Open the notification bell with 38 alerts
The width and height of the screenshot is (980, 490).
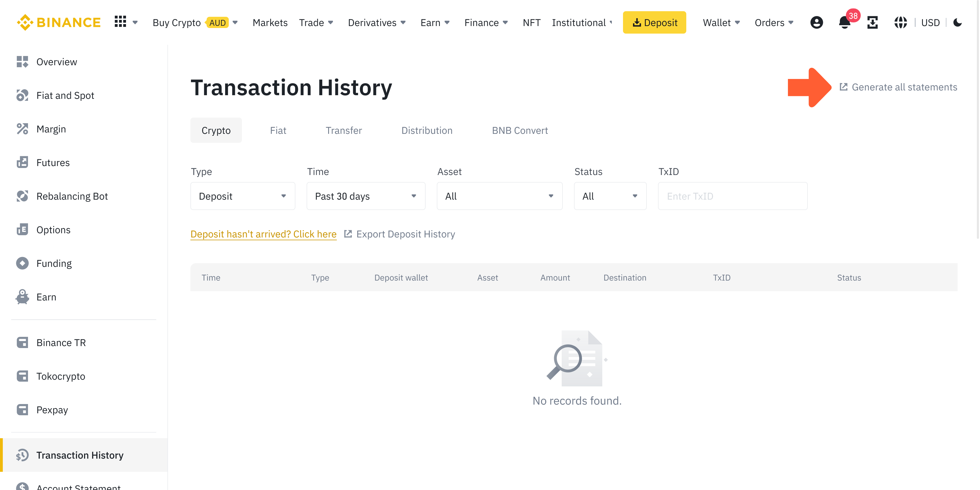844,22
